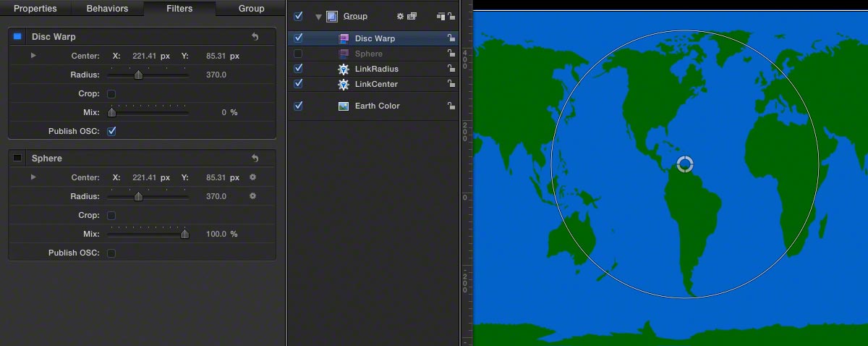Lock the Disc Warp filter

(451, 38)
